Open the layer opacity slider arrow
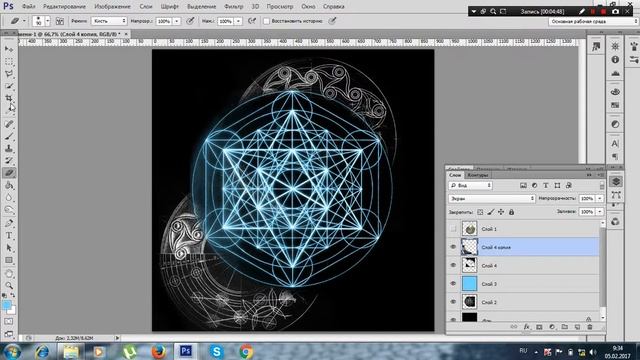Screen dimensions: 640x360 (x=600, y=198)
